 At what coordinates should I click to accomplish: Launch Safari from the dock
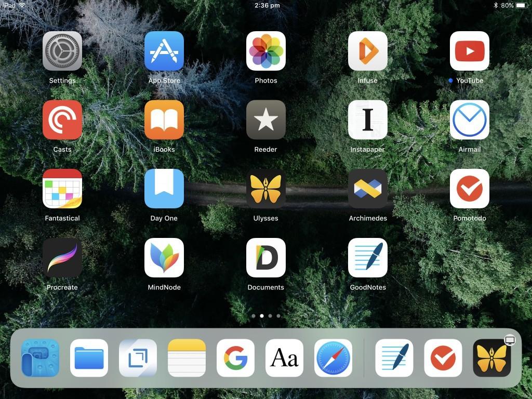(x=333, y=358)
